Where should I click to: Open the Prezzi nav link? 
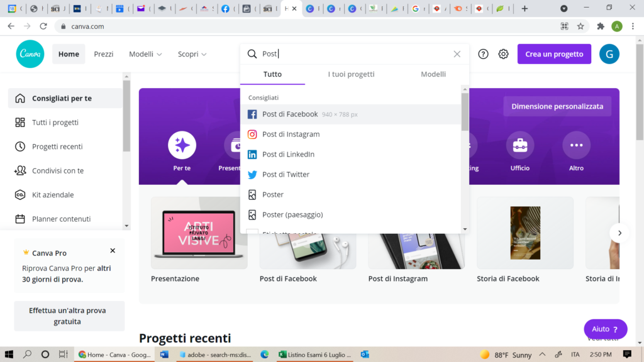pyautogui.click(x=104, y=54)
